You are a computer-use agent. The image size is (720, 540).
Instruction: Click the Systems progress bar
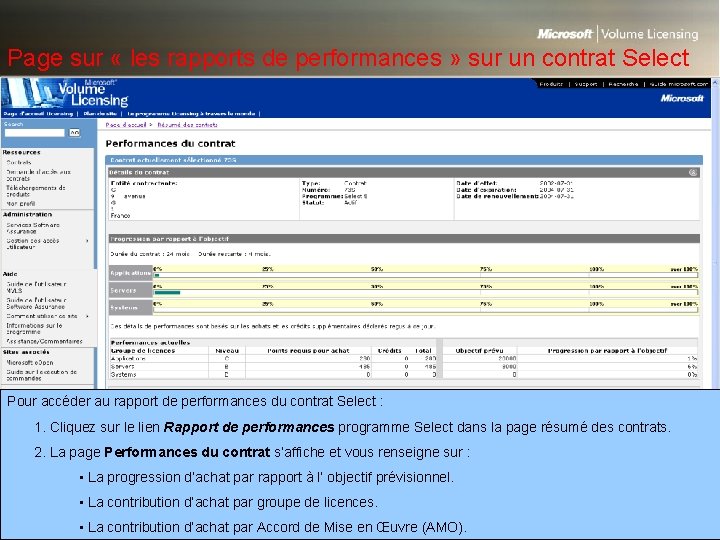point(425,310)
